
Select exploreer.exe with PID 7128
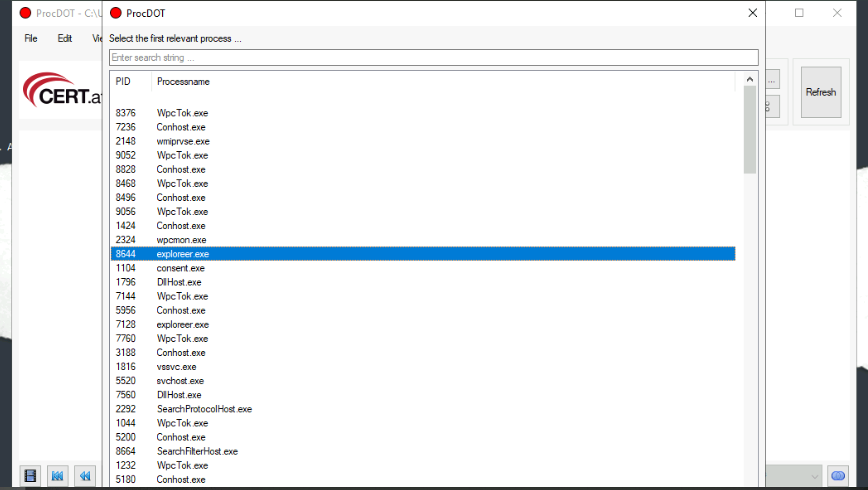coord(182,324)
